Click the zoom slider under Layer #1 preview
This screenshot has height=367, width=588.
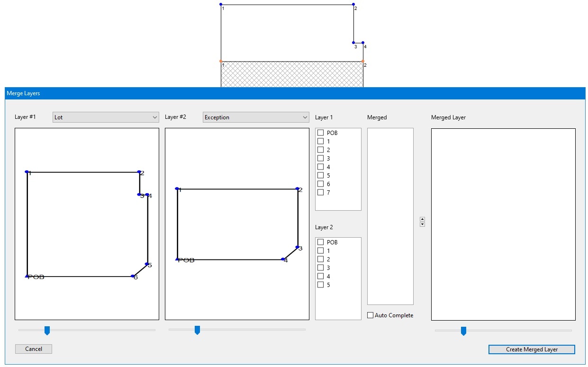point(47,330)
